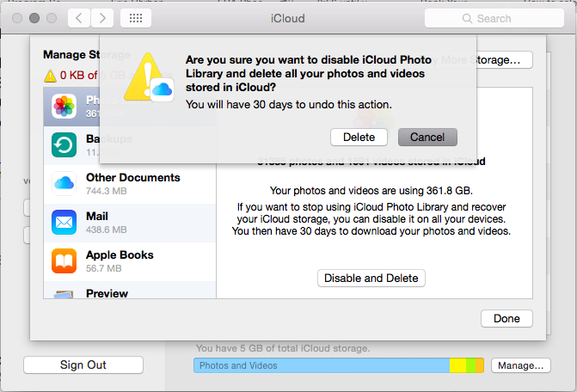Viewport: 577px width, 392px height.
Task: Open the Manage… storage button
Action: pyautogui.click(x=521, y=365)
